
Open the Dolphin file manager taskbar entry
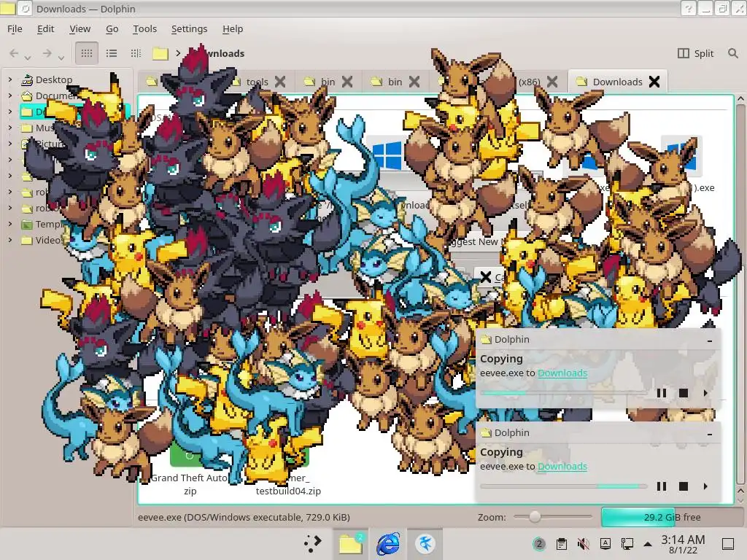351,543
